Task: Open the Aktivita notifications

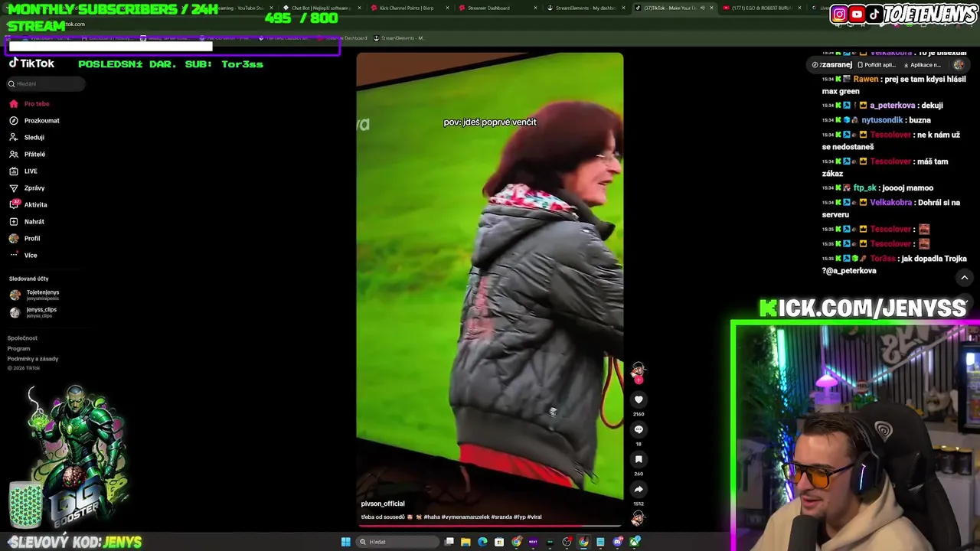Action: coord(28,204)
